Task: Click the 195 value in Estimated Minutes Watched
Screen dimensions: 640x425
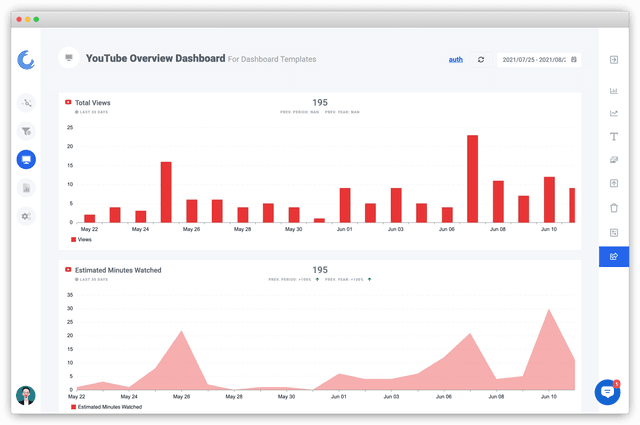Action: coord(320,270)
